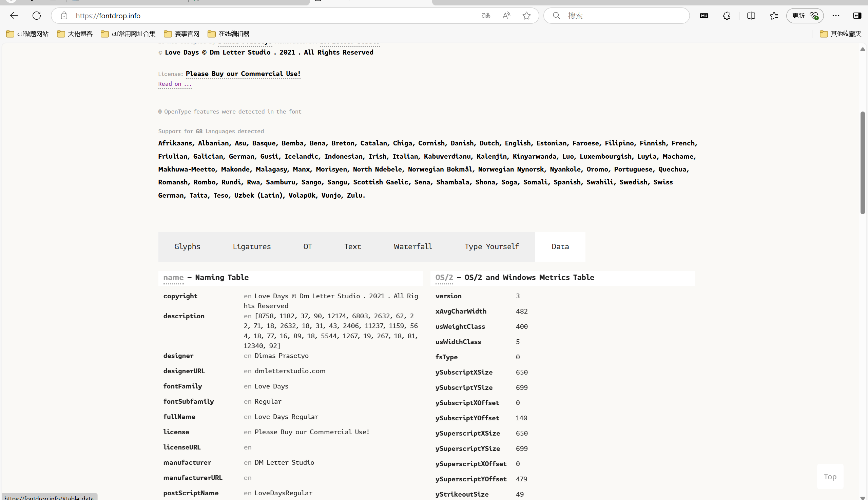Click the licenseURL row label
868x500 pixels.
(x=182, y=447)
